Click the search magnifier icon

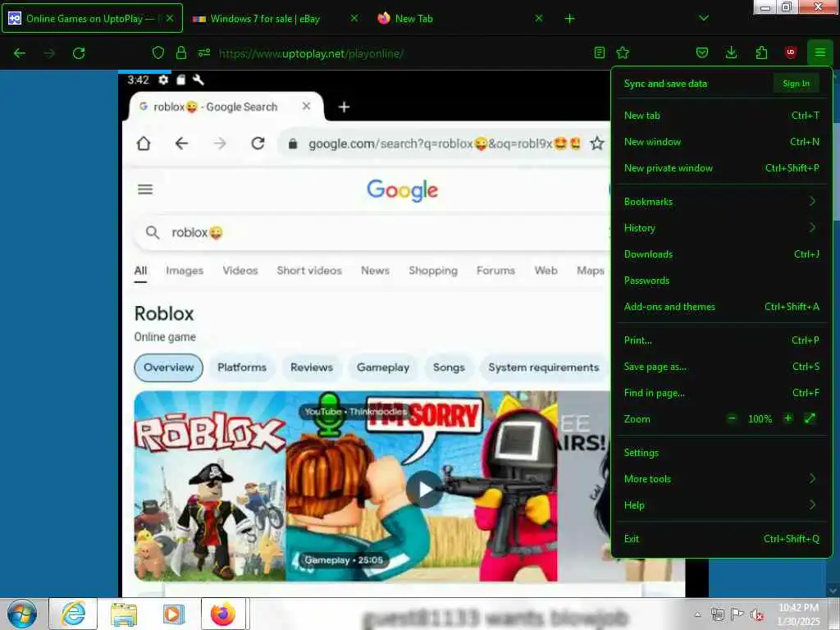153,232
